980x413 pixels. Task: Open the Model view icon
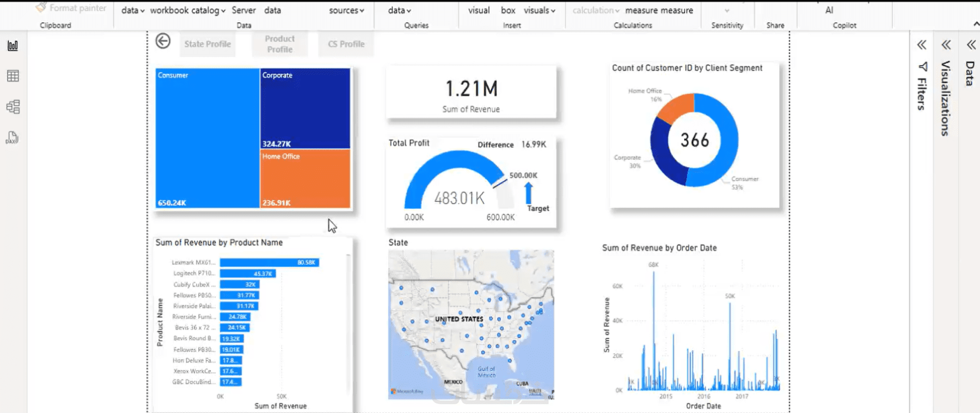click(13, 107)
